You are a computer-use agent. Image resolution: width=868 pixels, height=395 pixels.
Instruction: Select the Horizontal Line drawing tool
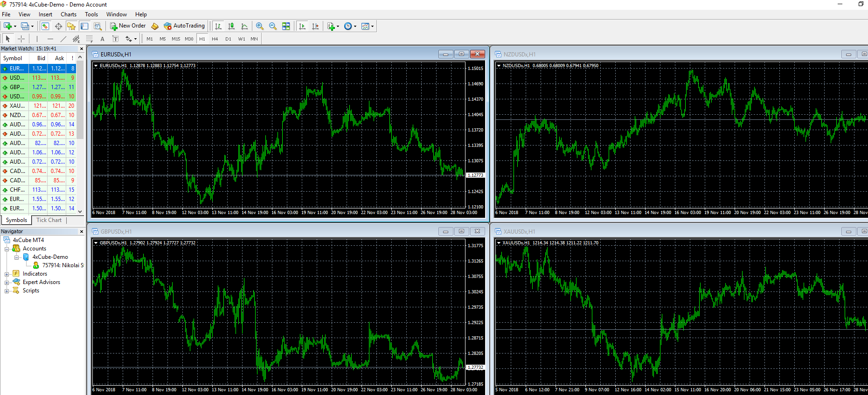(50, 39)
